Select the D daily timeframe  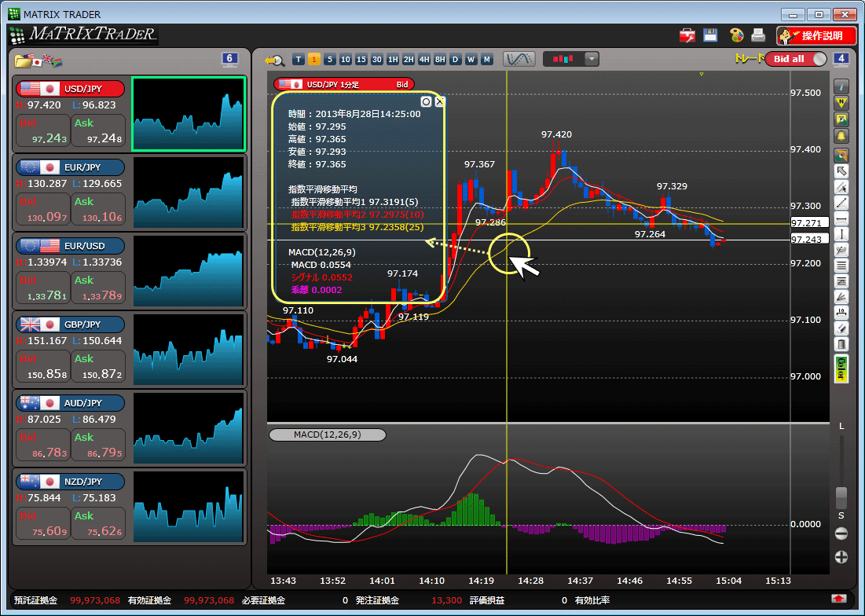(455, 60)
